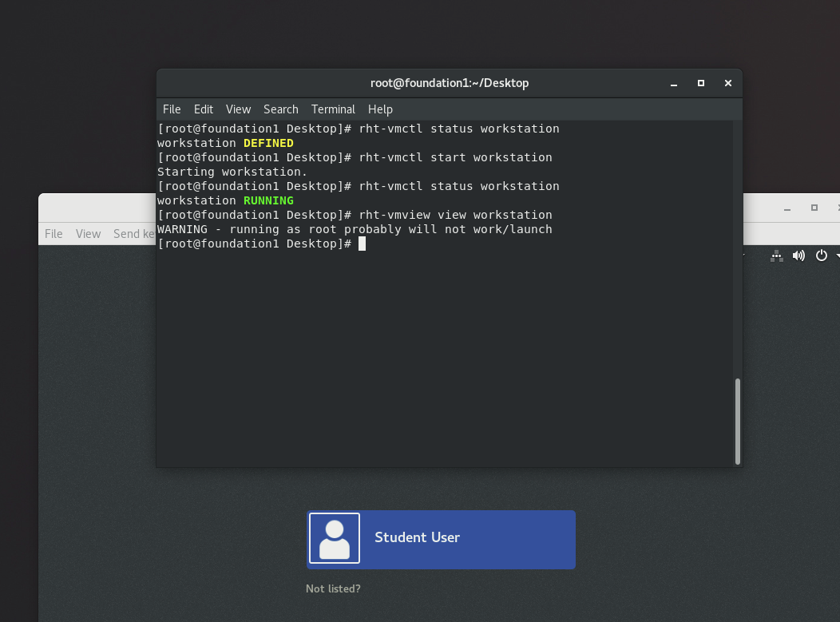Minimize the terminal window
Image resolution: width=840 pixels, height=622 pixels.
click(x=673, y=84)
